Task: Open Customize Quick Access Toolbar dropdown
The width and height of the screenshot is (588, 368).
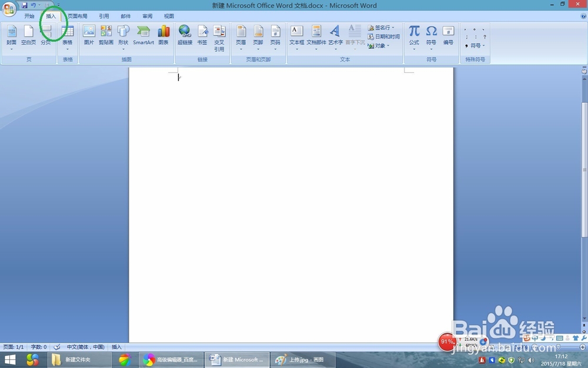Action: [58, 5]
